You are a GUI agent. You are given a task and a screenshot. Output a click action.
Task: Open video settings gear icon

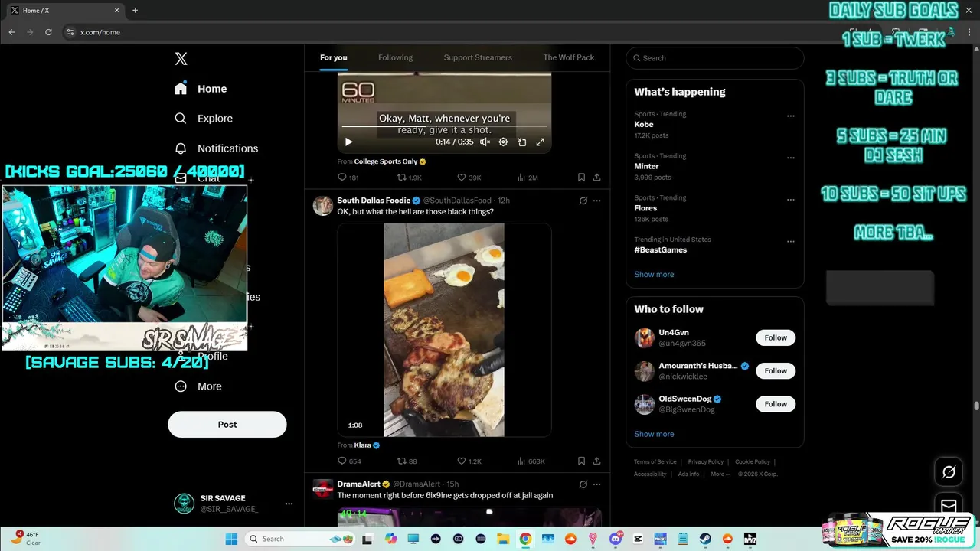point(503,142)
